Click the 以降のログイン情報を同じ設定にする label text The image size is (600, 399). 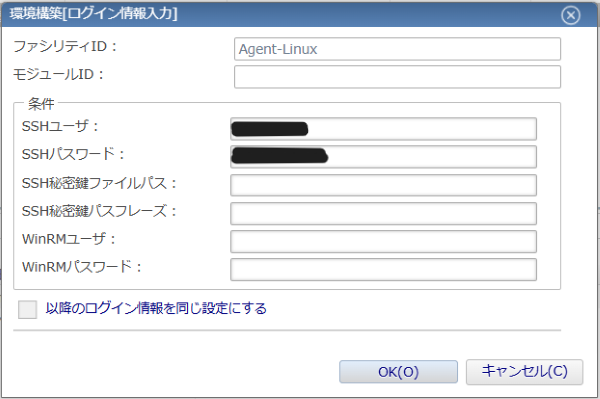156,308
